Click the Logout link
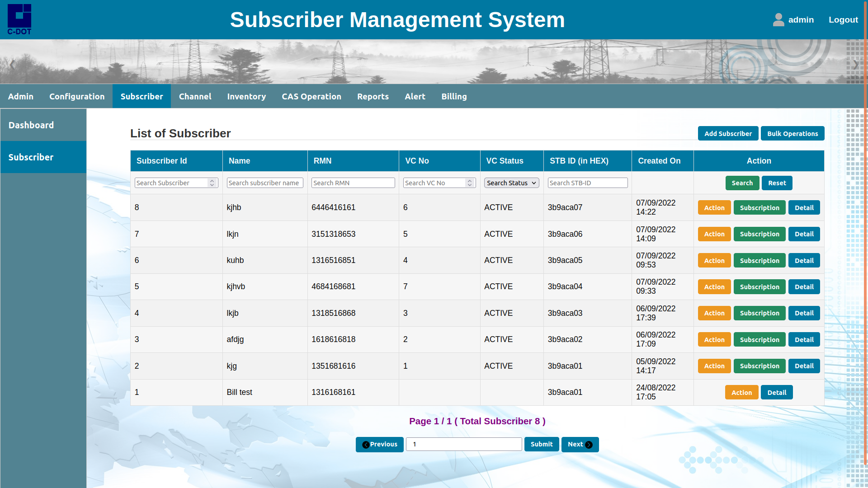This screenshot has height=488, width=868. [843, 20]
